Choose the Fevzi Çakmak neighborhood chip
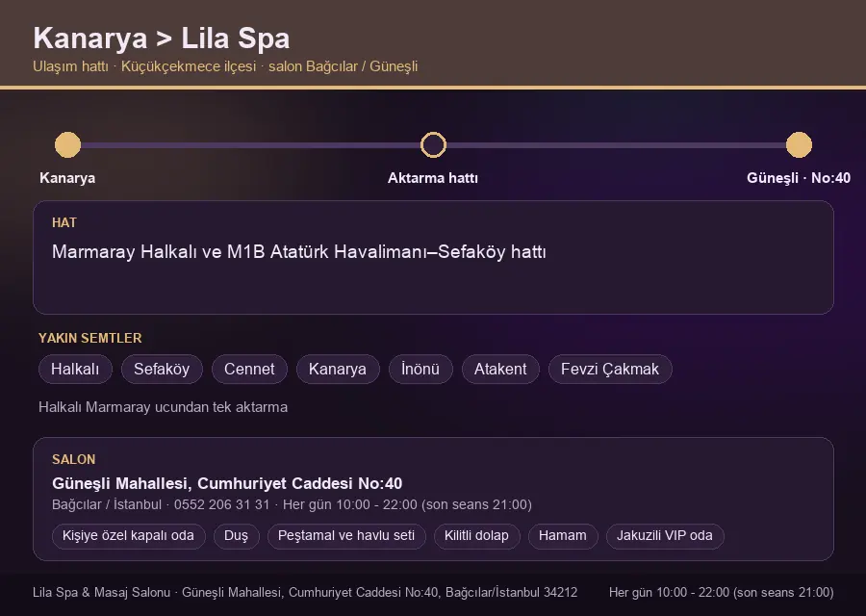The height and width of the screenshot is (616, 866). 610,369
